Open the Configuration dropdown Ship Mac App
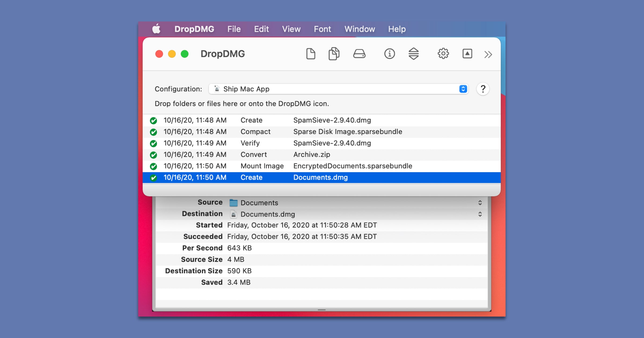Screen dimensions: 644x338 click(x=338, y=89)
